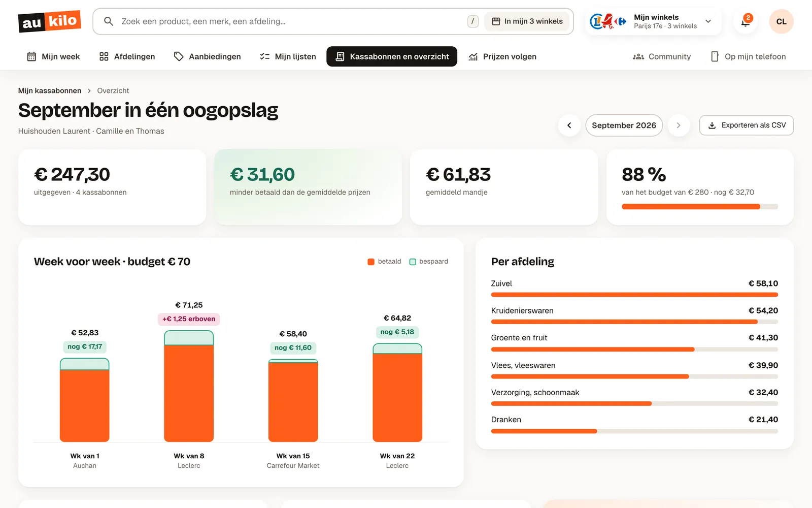Click the '+€ 1,25 erboven' badge

point(189,319)
